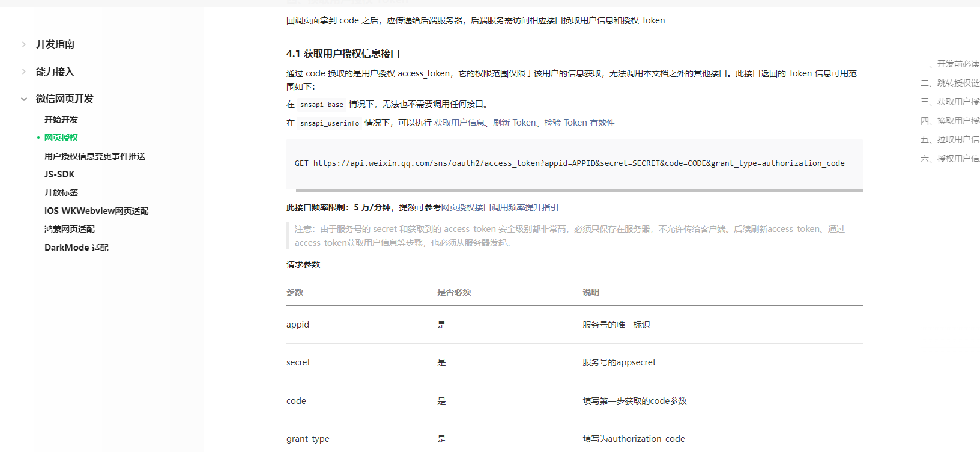Click the 此接口频率限制 5 万/分钟 text
980x452 pixels.
tap(339, 207)
